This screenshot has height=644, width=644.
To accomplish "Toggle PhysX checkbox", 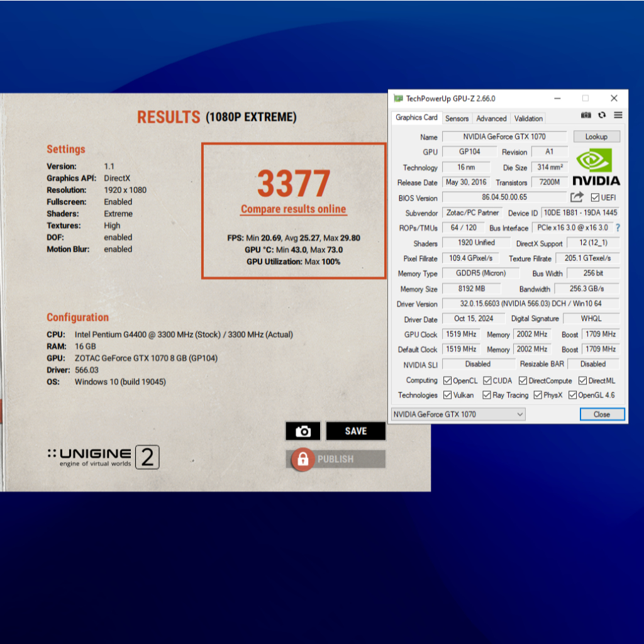I will (x=538, y=395).
